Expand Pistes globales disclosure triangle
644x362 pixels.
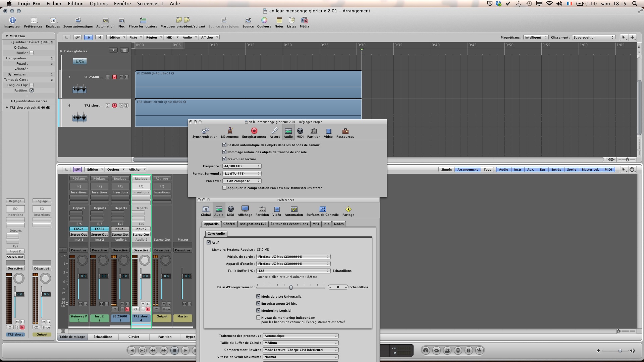click(x=61, y=51)
